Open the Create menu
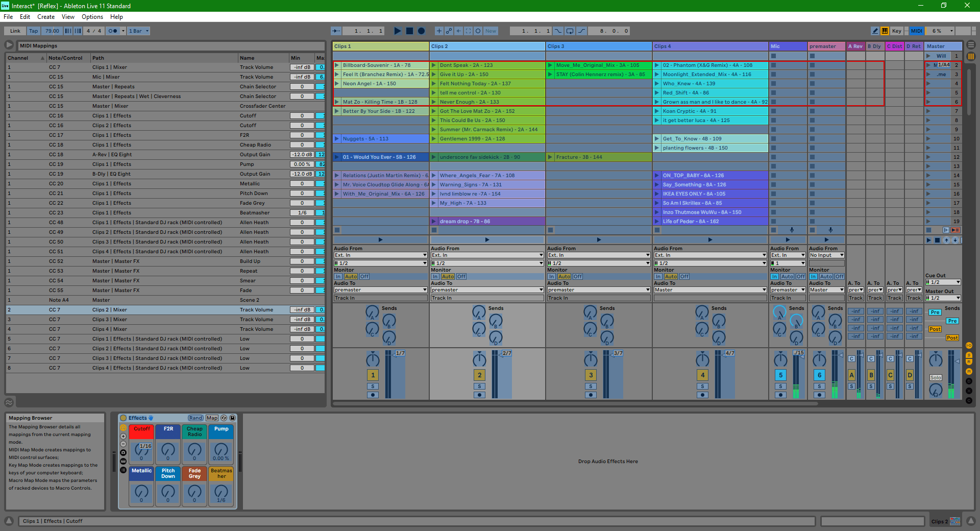 click(46, 17)
